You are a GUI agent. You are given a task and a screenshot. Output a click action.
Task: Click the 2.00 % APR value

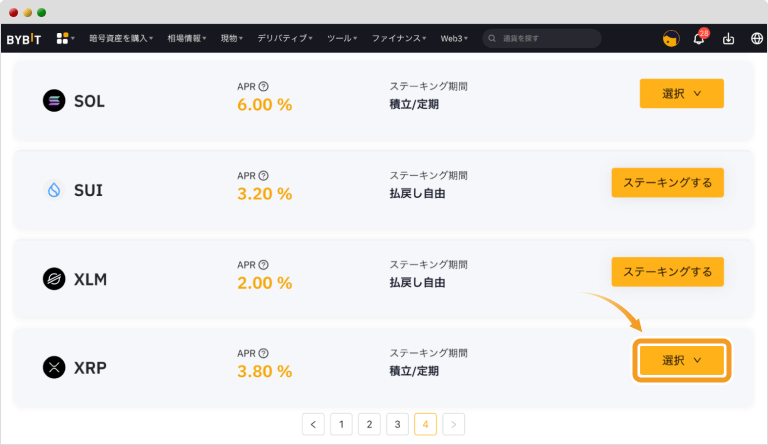point(264,283)
